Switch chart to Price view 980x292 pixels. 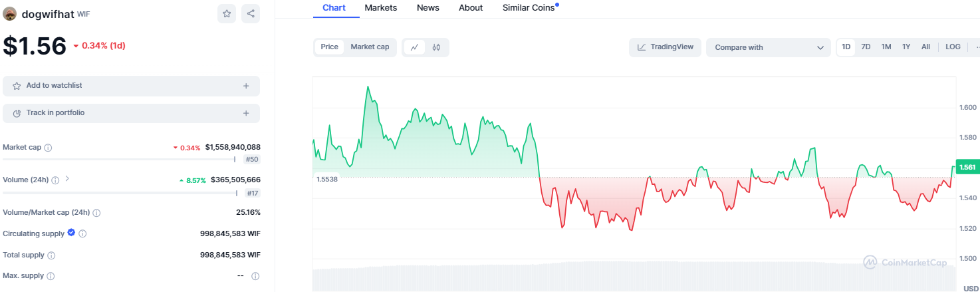[x=329, y=47]
